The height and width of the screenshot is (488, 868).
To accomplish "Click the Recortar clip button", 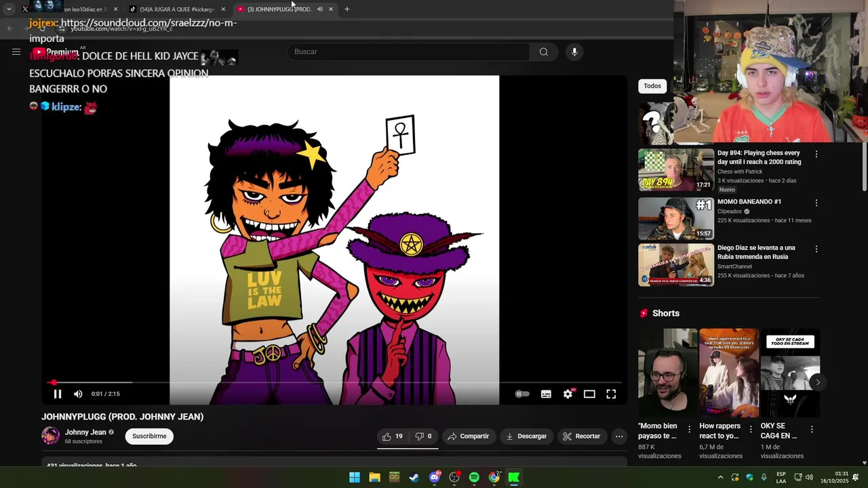I will pos(581,436).
